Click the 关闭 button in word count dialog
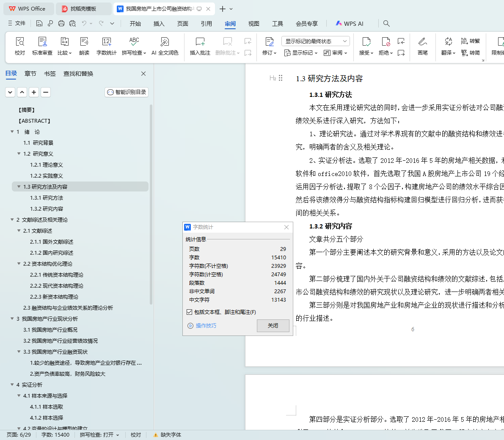Image resolution: width=504 pixels, height=440 pixels. pyautogui.click(x=273, y=326)
